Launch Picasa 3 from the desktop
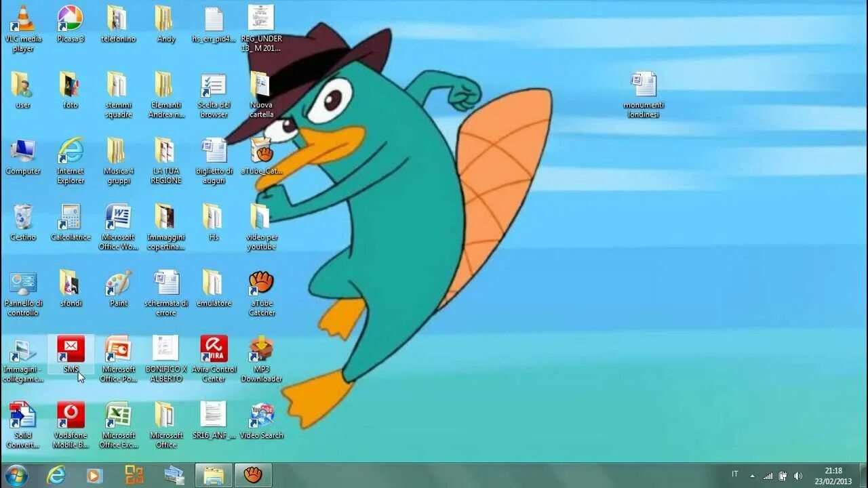Viewport: 868px width, 488px height. pyautogui.click(x=71, y=24)
